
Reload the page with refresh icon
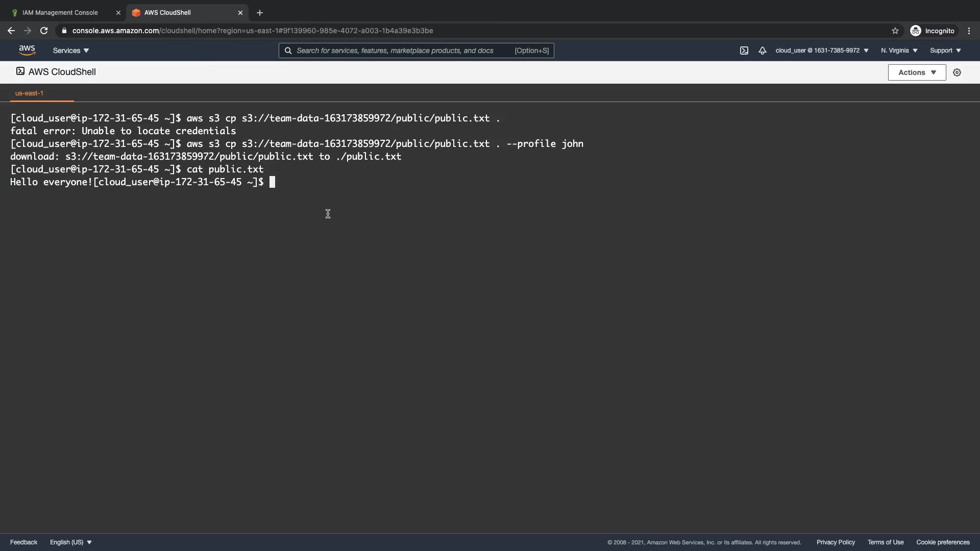(44, 31)
